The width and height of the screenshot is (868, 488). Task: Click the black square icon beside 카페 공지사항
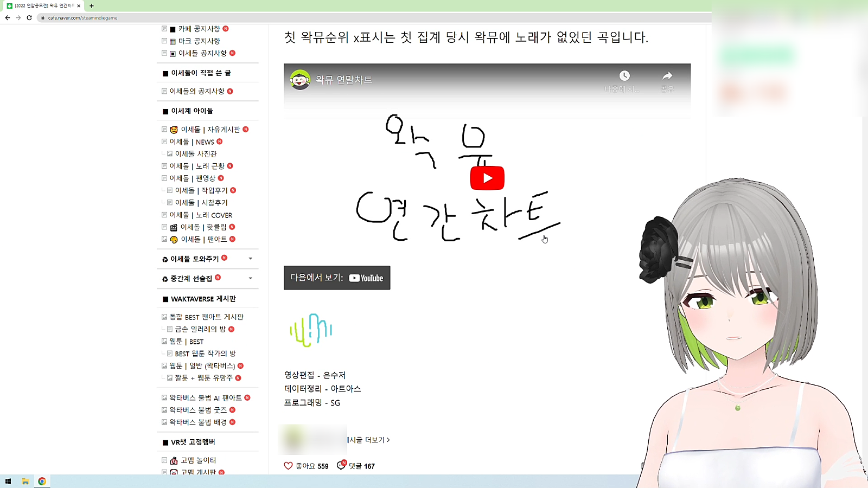tap(173, 29)
